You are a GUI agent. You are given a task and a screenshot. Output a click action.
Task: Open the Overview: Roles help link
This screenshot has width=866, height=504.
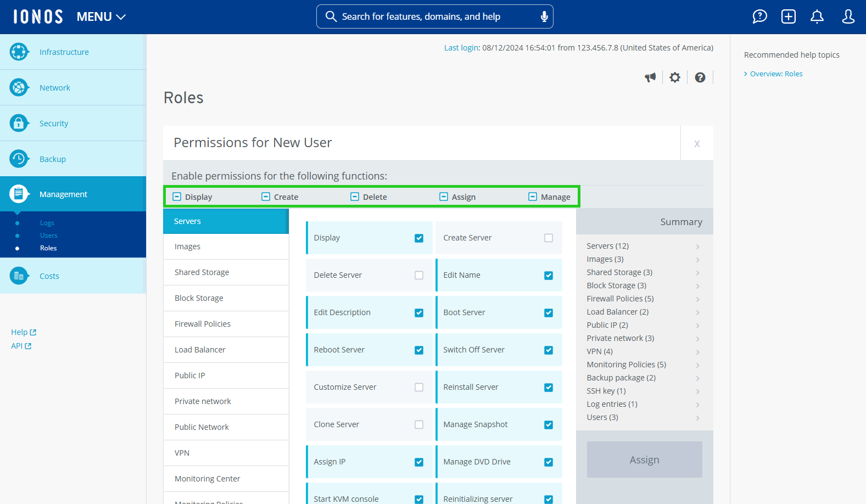tap(776, 74)
